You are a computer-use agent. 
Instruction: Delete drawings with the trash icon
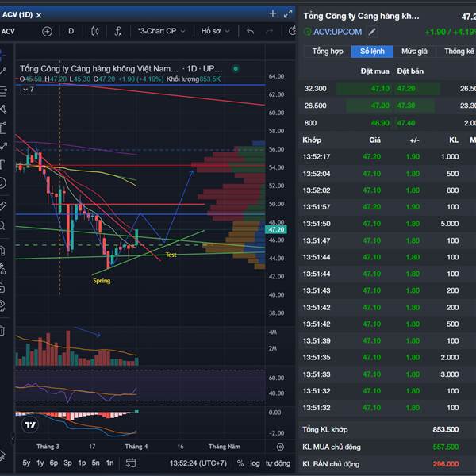2,330
